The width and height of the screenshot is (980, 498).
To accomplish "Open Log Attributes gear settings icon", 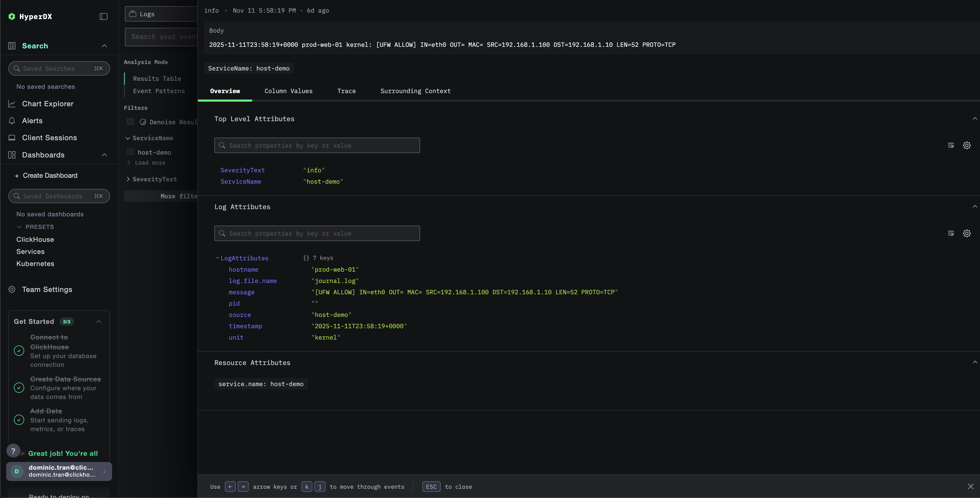I will (x=967, y=233).
